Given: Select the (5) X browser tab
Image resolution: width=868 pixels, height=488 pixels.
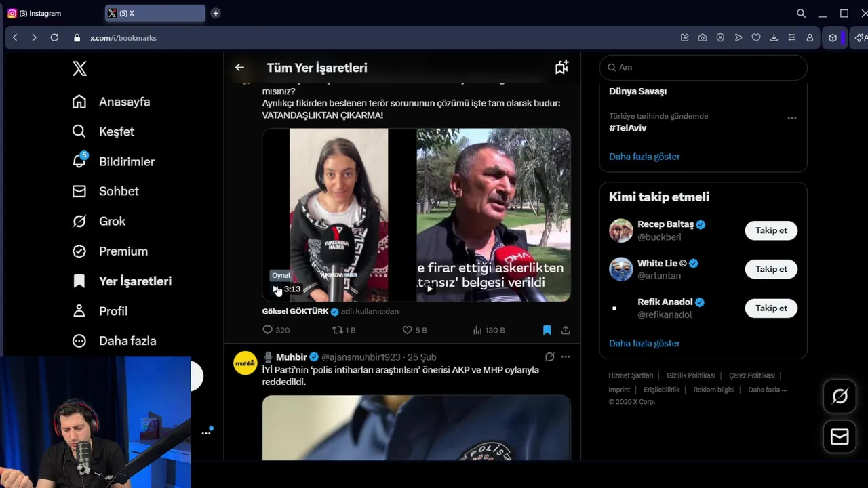Looking at the screenshot, I should 155,13.
